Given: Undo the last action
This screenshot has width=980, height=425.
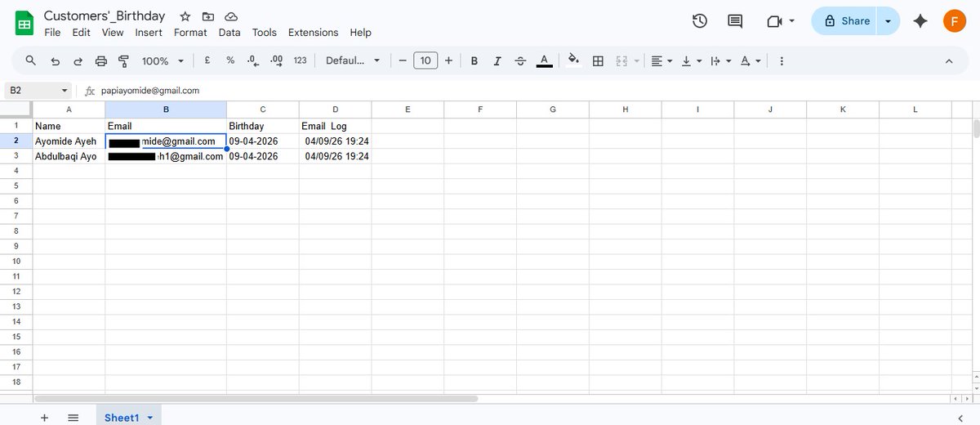Looking at the screenshot, I should tap(55, 60).
